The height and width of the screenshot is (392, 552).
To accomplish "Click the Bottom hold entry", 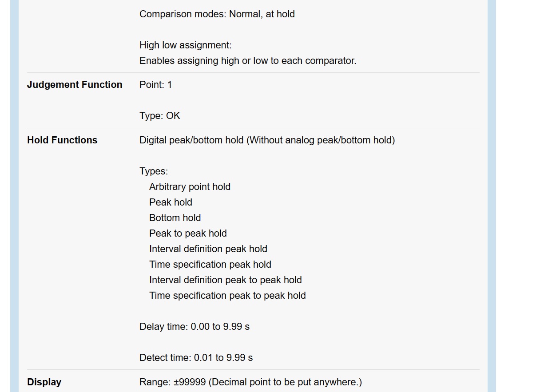I will 175,218.
